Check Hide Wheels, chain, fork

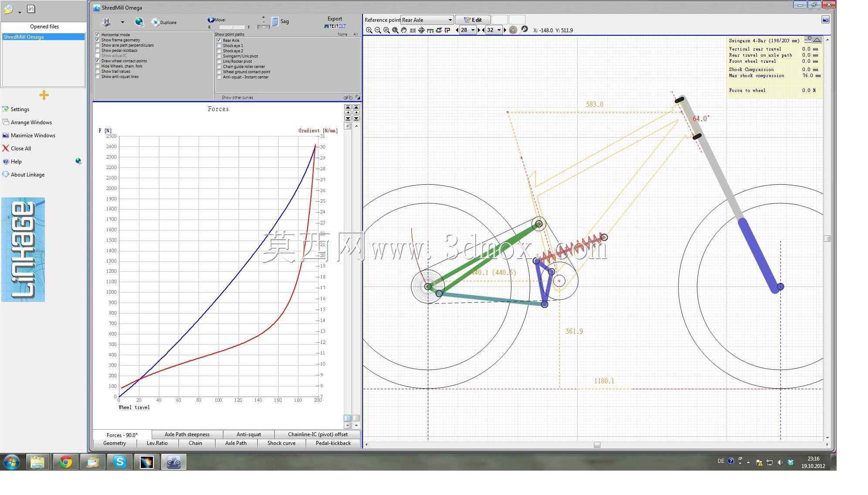pyautogui.click(x=98, y=66)
